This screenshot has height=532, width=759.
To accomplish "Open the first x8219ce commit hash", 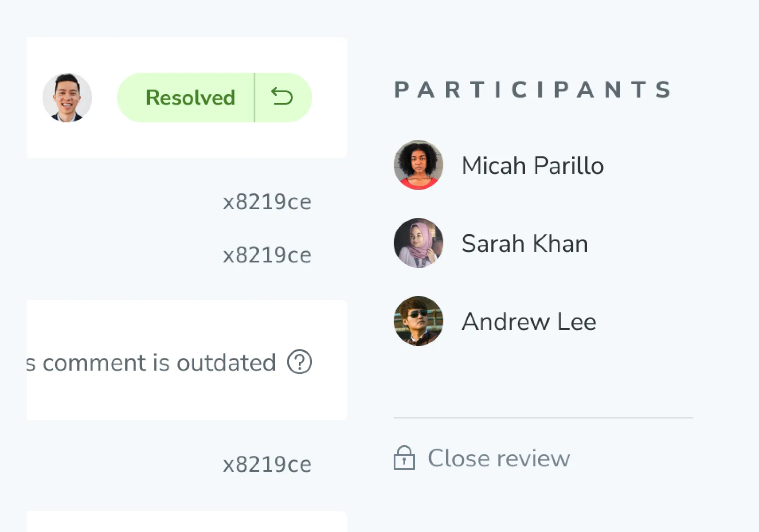I will pos(267,202).
